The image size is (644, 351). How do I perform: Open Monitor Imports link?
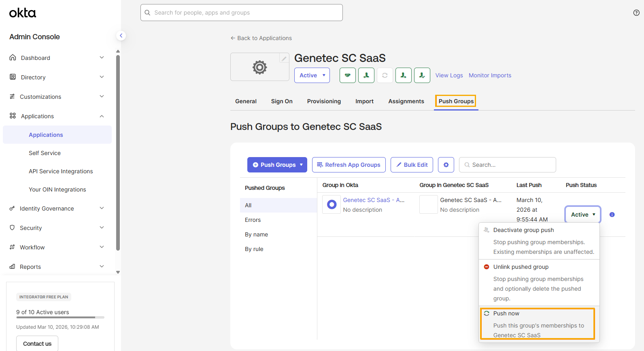(490, 75)
